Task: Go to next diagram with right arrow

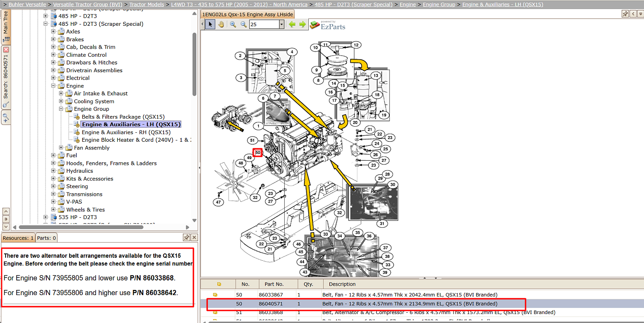Action: click(x=303, y=24)
